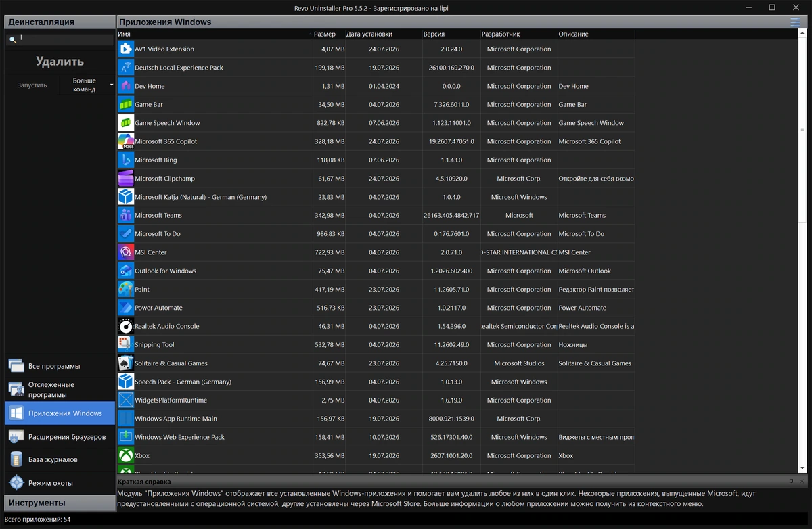The image size is (812, 529).
Task: Sort by the Разработчик column header
Action: click(x=519, y=34)
